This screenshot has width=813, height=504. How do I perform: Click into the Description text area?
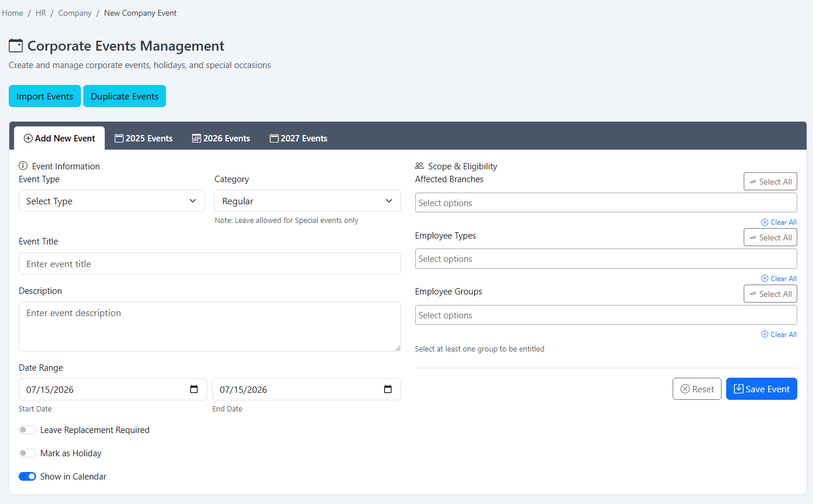pyautogui.click(x=210, y=326)
